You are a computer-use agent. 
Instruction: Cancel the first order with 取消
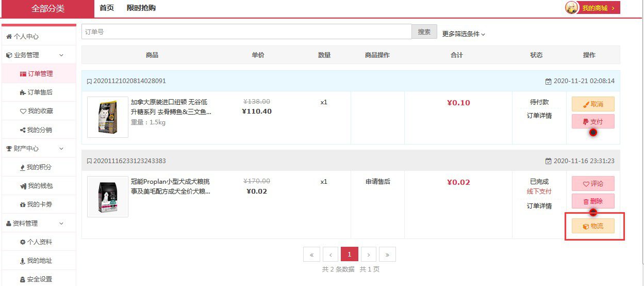click(593, 104)
